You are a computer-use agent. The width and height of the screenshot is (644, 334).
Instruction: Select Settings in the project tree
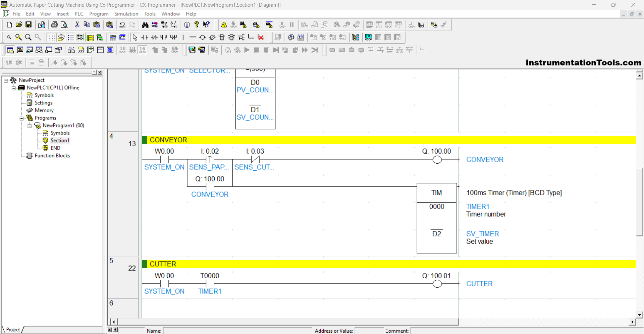[44, 103]
